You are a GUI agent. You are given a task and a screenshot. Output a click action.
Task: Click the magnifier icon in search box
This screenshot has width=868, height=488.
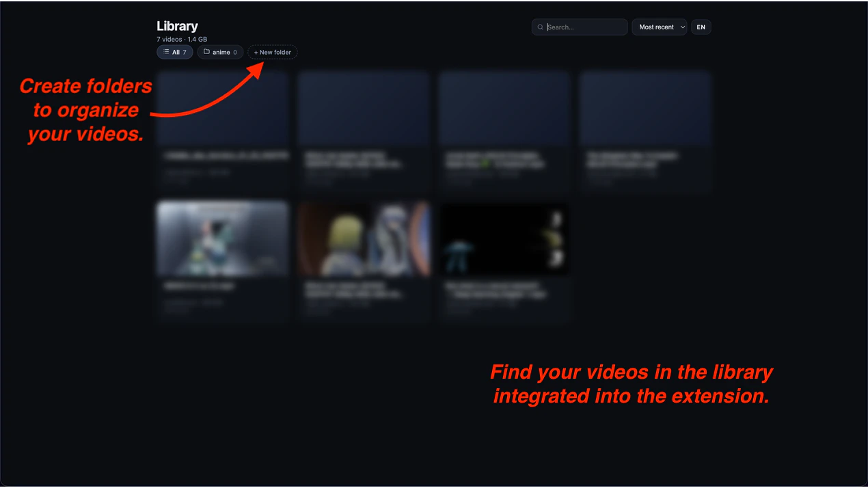click(541, 27)
